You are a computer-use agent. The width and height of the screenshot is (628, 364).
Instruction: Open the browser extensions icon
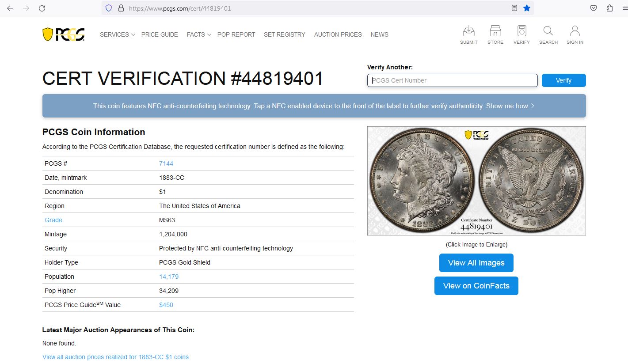(x=609, y=8)
